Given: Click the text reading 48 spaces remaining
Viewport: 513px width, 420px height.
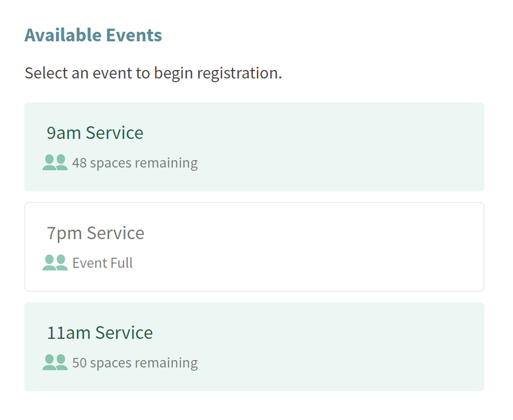Looking at the screenshot, I should pos(135,163).
